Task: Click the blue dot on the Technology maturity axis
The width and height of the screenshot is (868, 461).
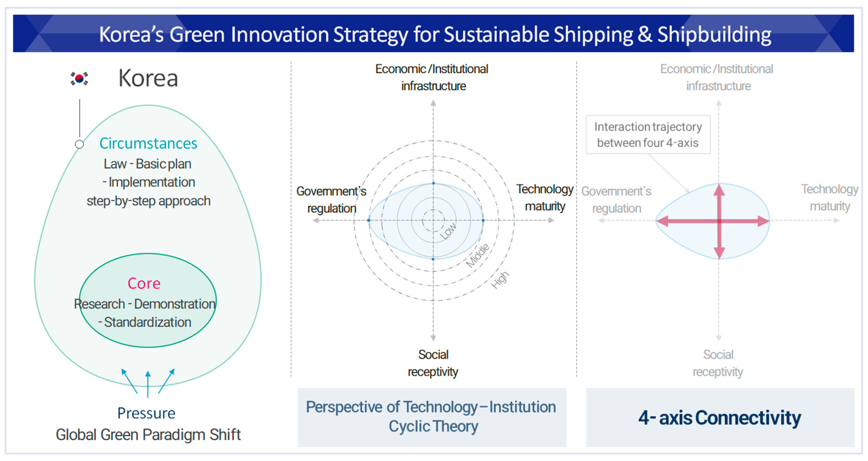Action: coord(483,220)
